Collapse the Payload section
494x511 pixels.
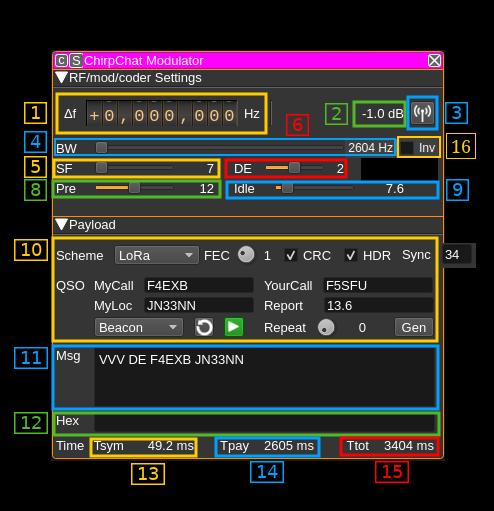(x=61, y=224)
